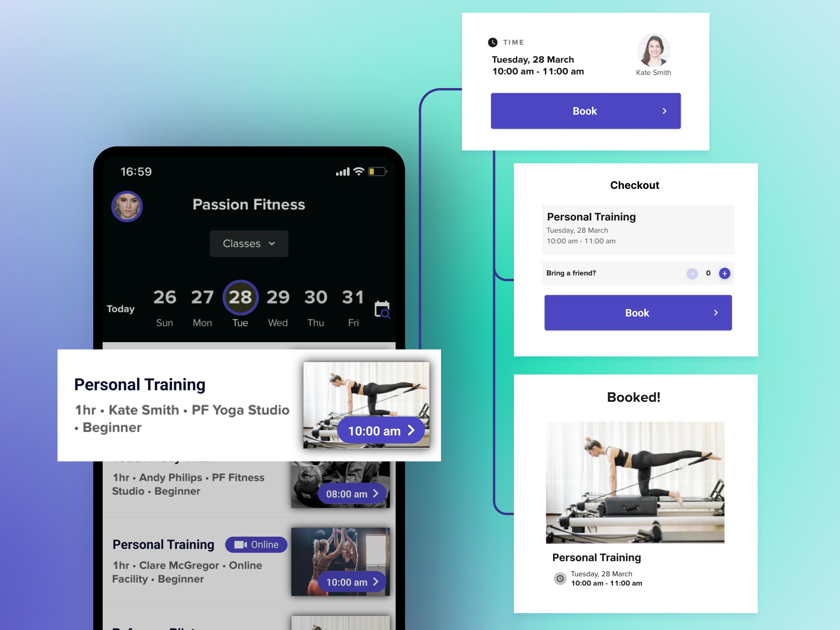This screenshot has width=840, height=630.
Task: Select Thursday 30 on the calendar
Action: pos(316,297)
